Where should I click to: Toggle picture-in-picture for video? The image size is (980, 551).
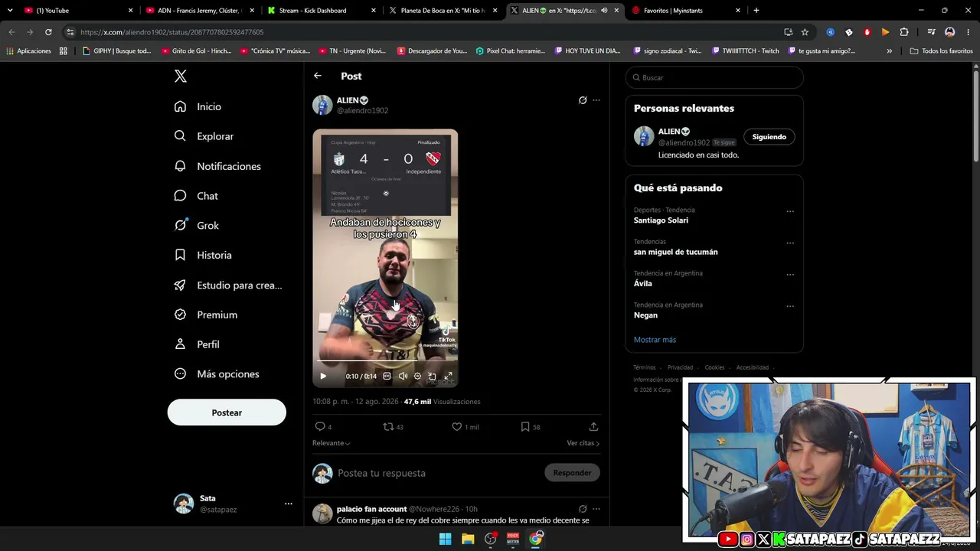point(432,376)
